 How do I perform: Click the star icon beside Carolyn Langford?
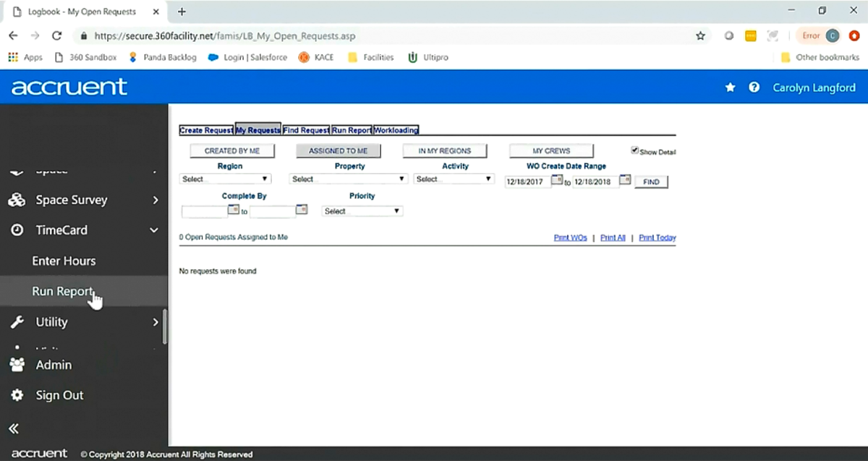click(x=730, y=87)
